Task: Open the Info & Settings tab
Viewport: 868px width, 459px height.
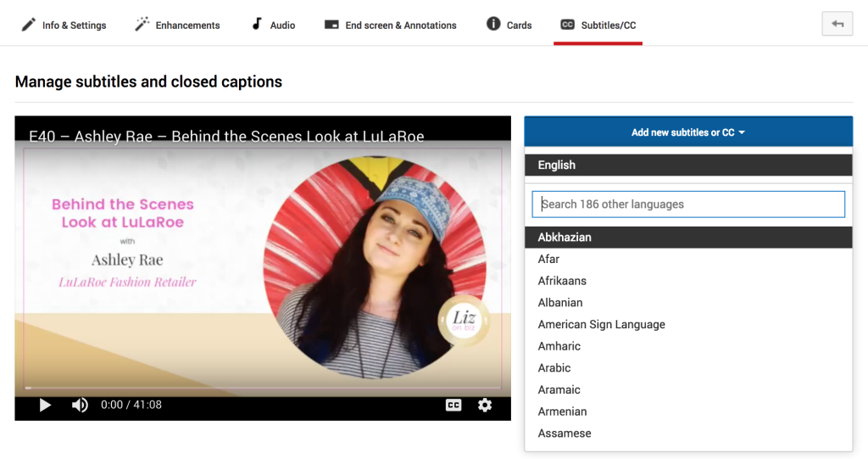Action: pyautogui.click(x=64, y=25)
